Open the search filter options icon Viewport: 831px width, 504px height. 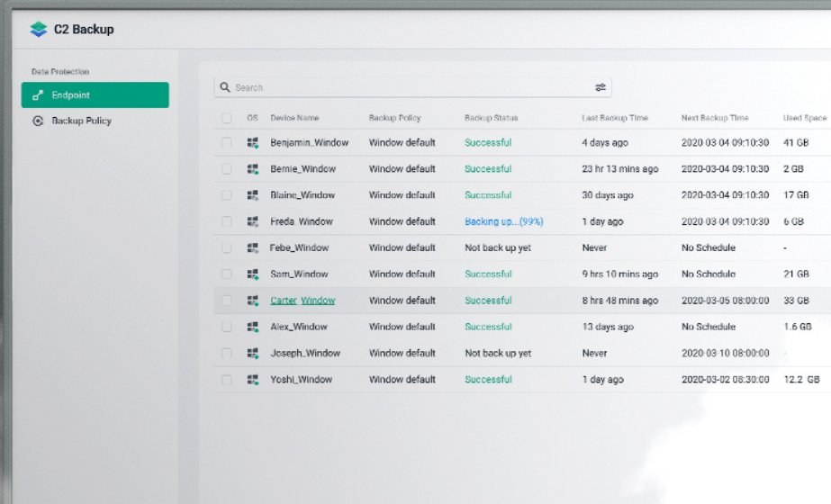(601, 87)
